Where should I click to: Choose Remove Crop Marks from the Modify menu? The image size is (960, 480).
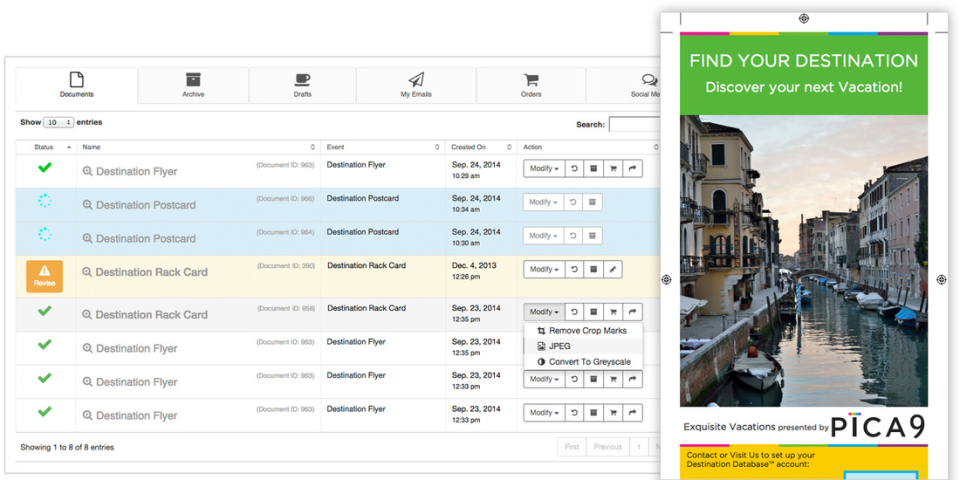coord(583,331)
